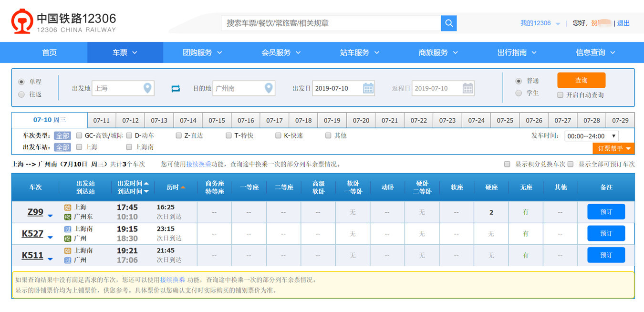This screenshot has height=312, width=644.
Task: Select the 学生 ticket radio button
Action: tap(519, 93)
